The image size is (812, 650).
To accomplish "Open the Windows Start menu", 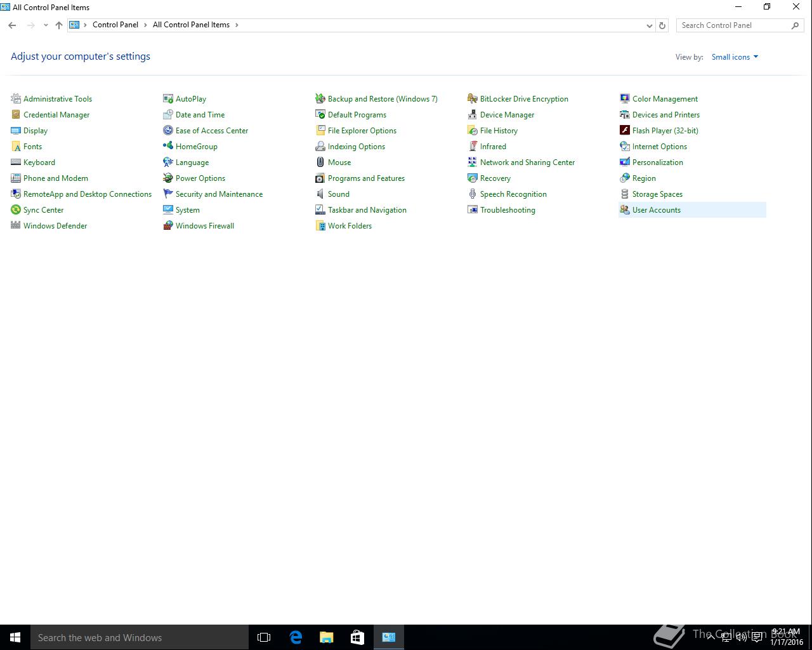I will pos(15,637).
